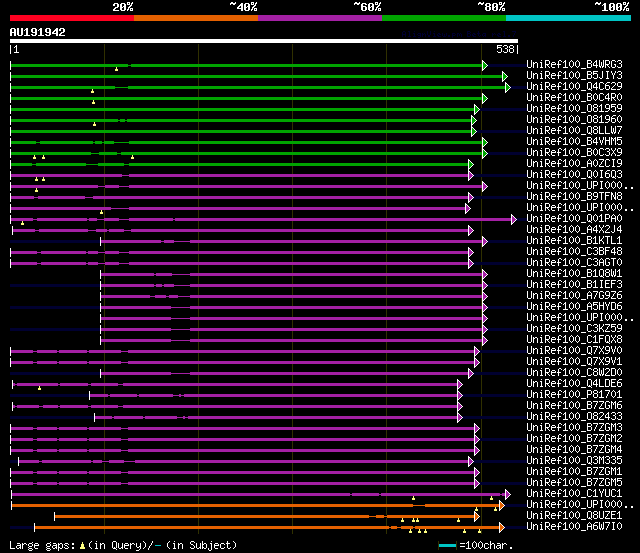Select the UniRef100_Q4C629 label
640x553 pixels.
click(574, 87)
